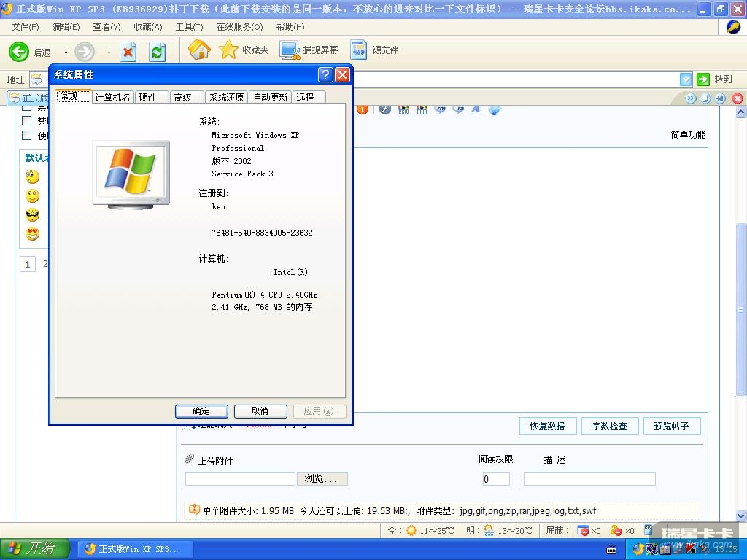Click the blue letter A font icon
Screen dimensions: 747x560
click(476, 109)
